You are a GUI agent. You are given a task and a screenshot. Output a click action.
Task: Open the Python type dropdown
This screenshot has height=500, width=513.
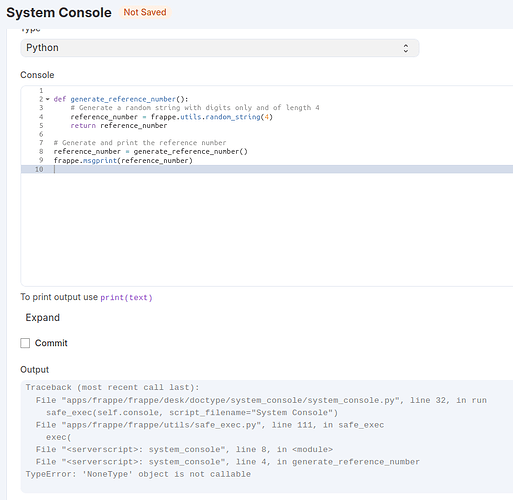coord(220,48)
